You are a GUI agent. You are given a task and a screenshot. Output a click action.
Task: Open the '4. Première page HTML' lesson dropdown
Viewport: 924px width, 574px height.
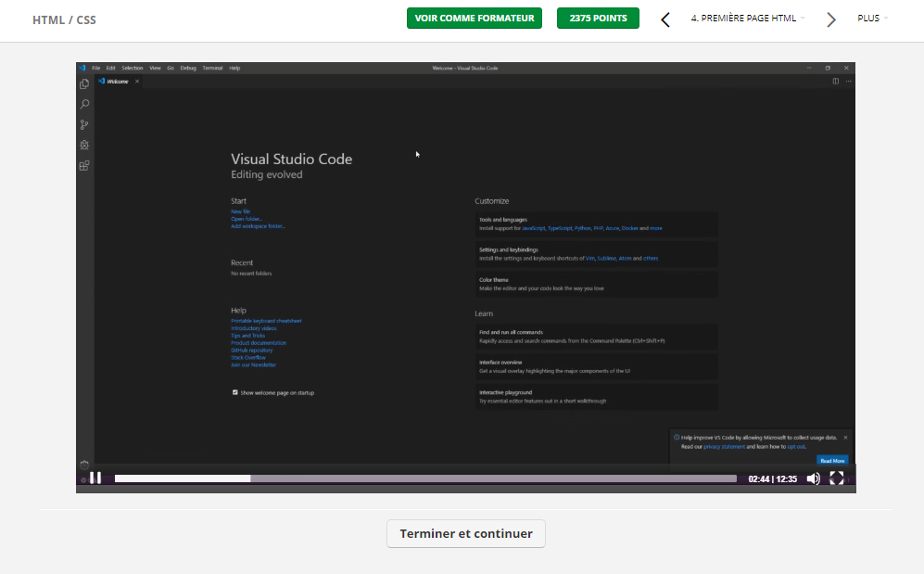(747, 19)
